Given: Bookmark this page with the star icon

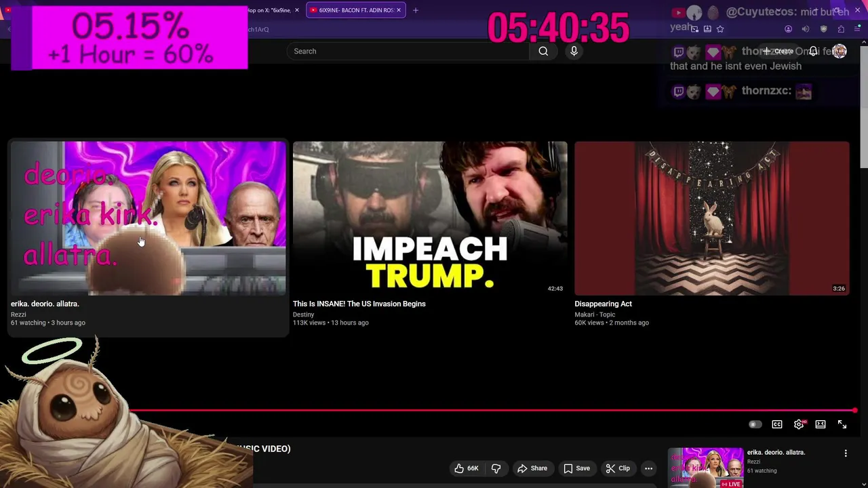Looking at the screenshot, I should (720, 29).
